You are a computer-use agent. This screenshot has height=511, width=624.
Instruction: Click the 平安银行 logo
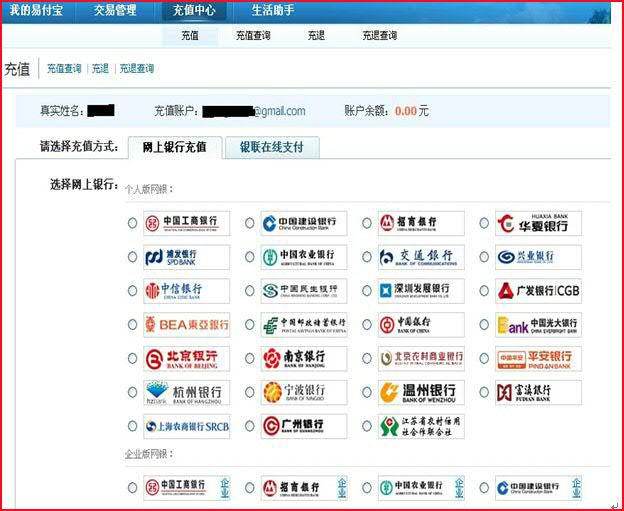tap(538, 359)
